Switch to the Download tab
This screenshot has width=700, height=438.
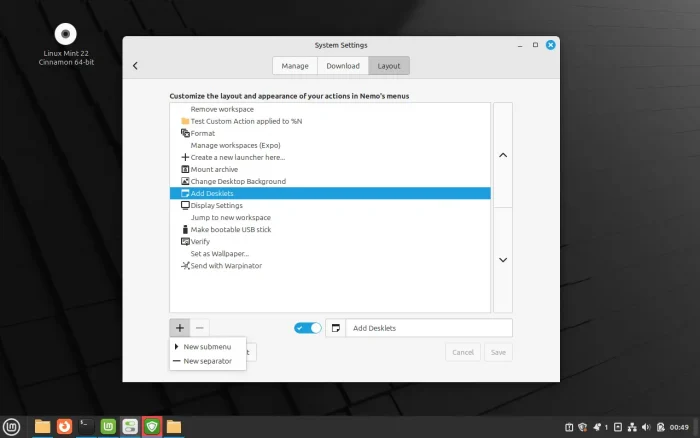click(343, 66)
